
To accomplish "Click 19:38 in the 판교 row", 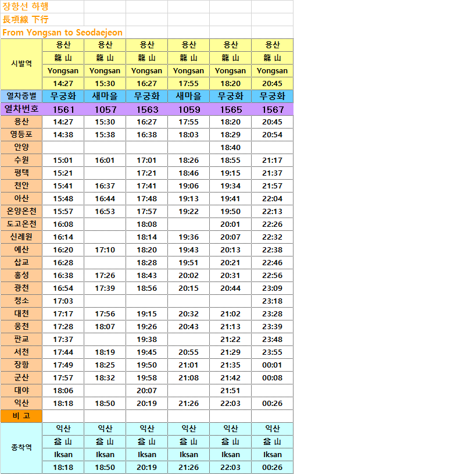I will [147, 339].
